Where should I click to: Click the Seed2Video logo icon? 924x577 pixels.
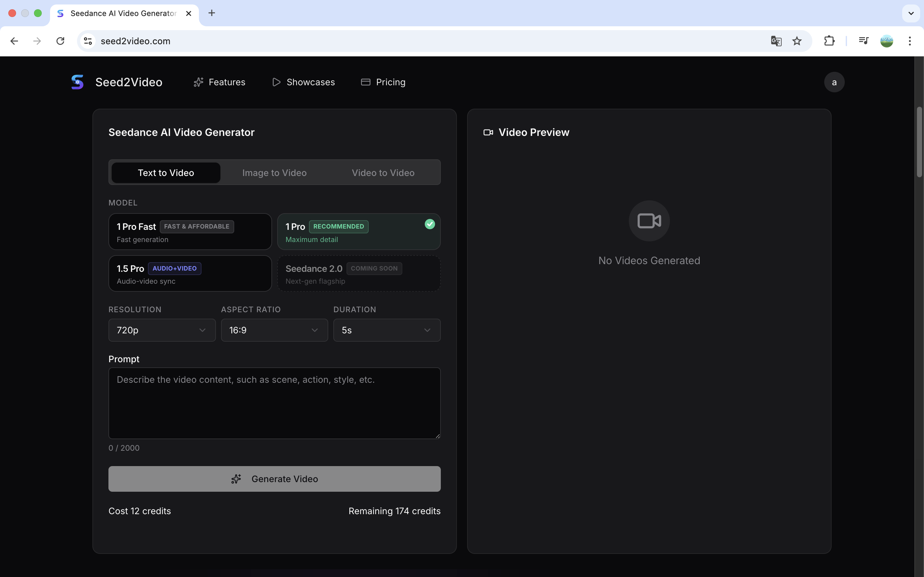point(78,82)
